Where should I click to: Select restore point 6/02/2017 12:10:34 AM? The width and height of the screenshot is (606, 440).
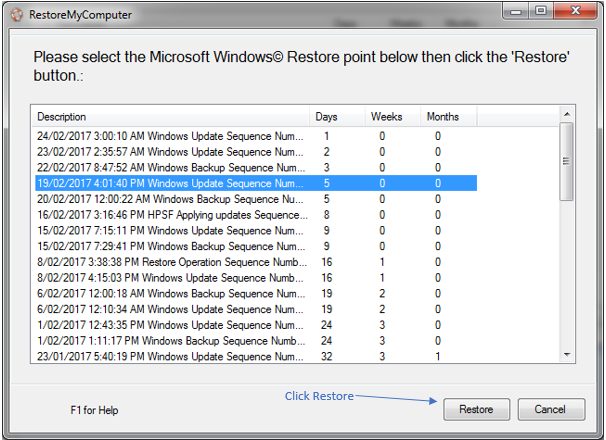click(256, 309)
